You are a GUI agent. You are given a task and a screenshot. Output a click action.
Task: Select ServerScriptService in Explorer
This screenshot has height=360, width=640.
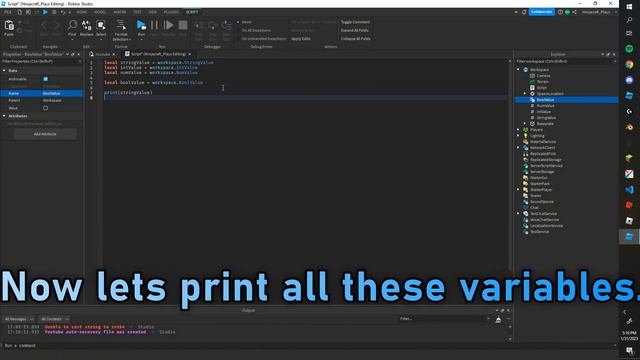coord(546,166)
